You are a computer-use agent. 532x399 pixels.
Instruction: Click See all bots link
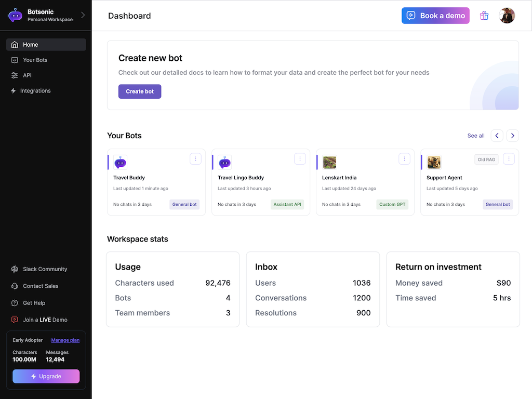click(x=475, y=136)
